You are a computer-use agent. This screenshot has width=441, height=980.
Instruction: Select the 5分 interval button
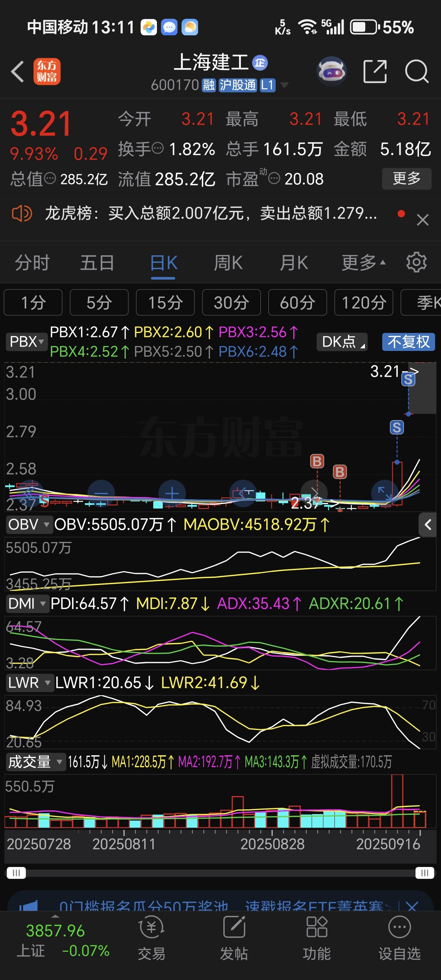coord(99,302)
